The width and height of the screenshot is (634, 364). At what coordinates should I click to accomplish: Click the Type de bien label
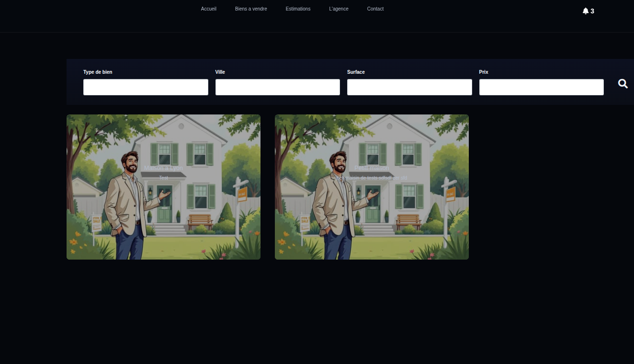98,72
